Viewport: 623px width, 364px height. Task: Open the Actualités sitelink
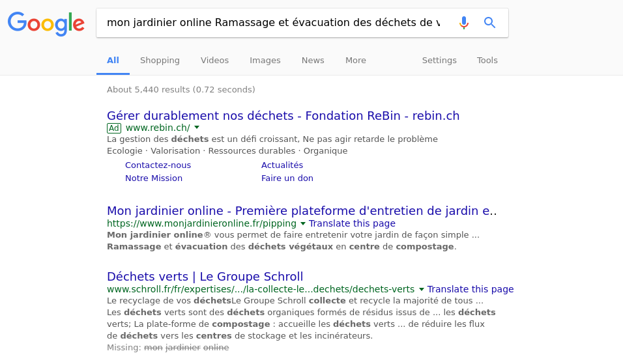tap(282, 165)
